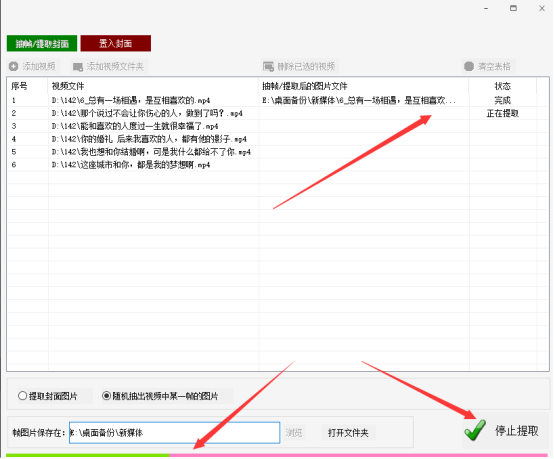The width and height of the screenshot is (554, 459).
Task: Select row 1 video 6_总有一场相遇，是互相喜欢的.mp4
Action: pyautogui.click(x=131, y=100)
